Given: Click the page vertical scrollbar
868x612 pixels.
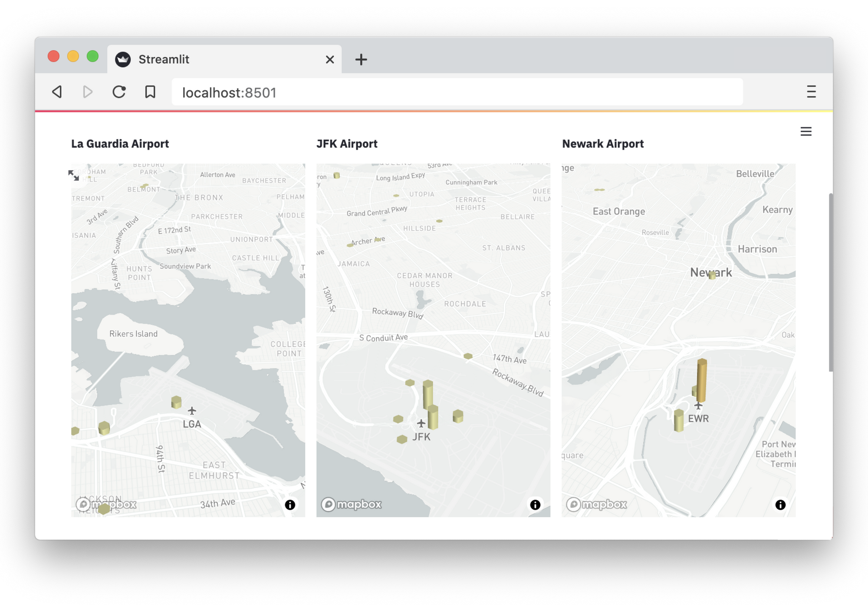Looking at the screenshot, I should tap(831, 282).
